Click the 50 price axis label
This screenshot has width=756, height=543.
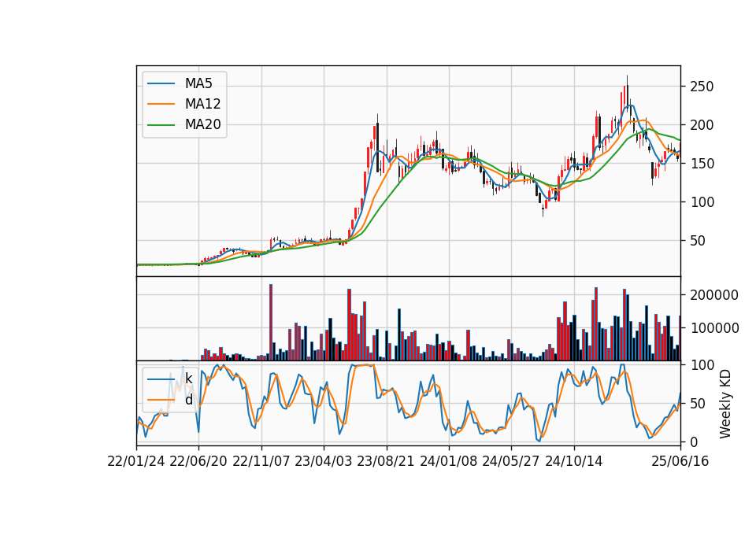click(x=698, y=241)
